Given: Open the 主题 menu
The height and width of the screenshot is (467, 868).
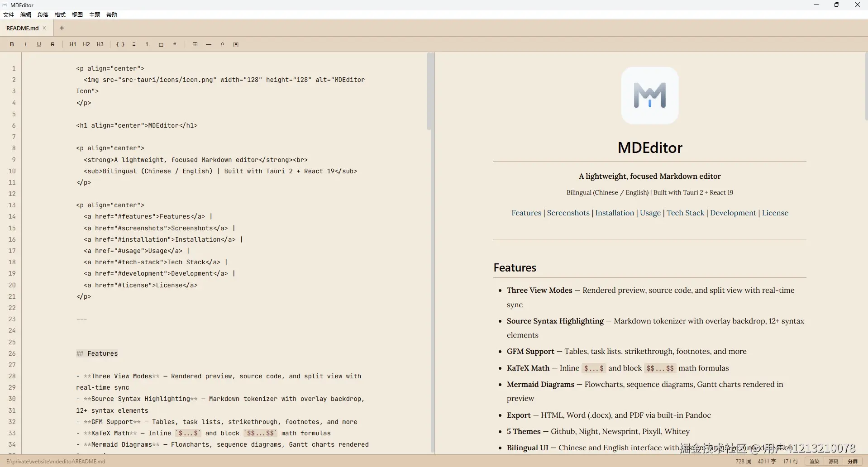Looking at the screenshot, I should click(95, 15).
